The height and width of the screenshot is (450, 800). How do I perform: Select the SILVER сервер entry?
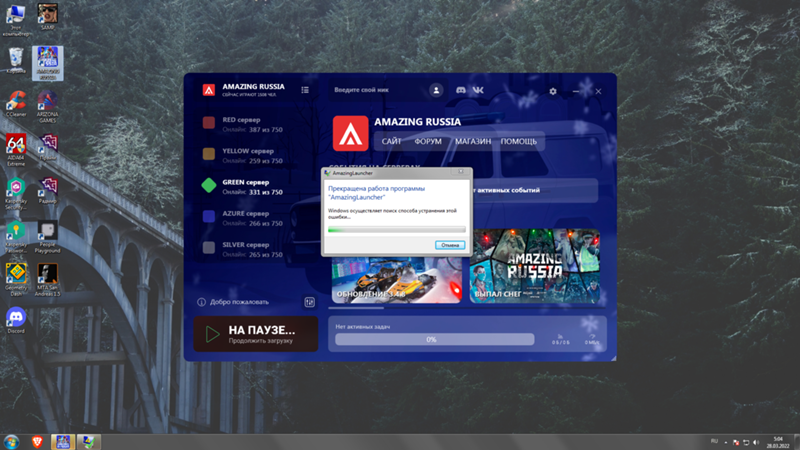[245, 249]
